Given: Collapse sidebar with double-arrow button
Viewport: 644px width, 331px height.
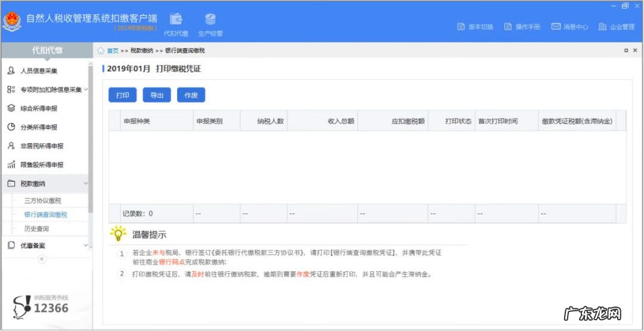Looking at the screenshot, I should click(42, 259).
